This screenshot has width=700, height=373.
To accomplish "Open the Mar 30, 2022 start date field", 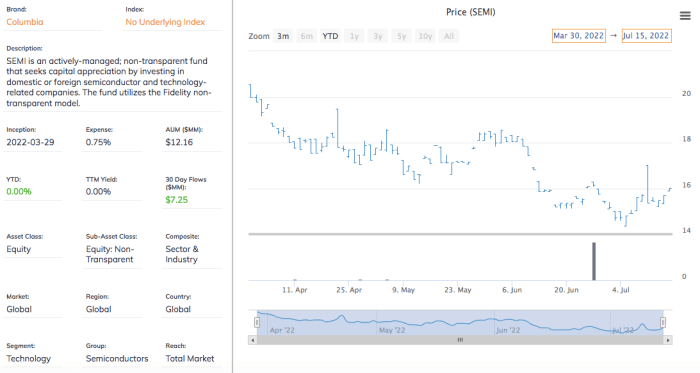I will coord(579,36).
